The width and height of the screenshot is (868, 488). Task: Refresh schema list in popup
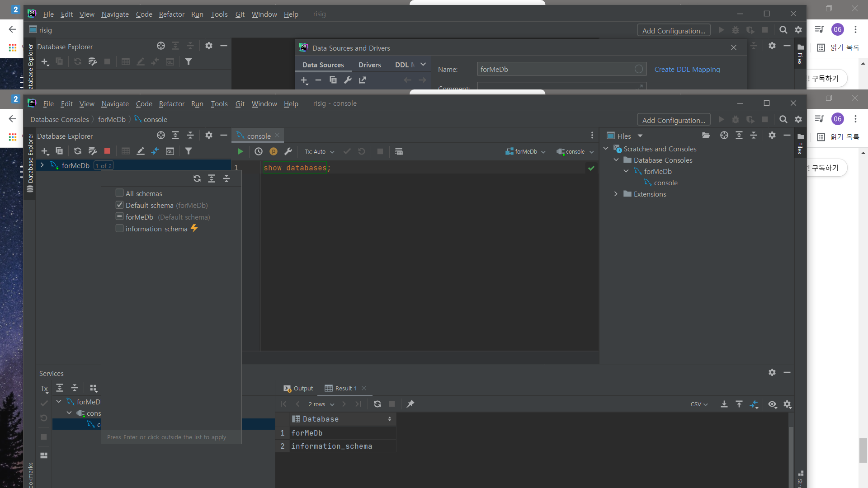pos(197,178)
